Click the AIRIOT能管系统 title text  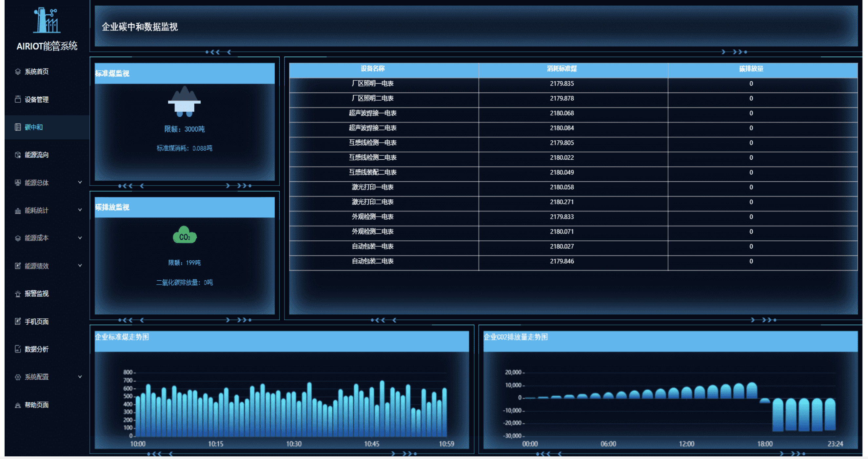[x=47, y=46]
